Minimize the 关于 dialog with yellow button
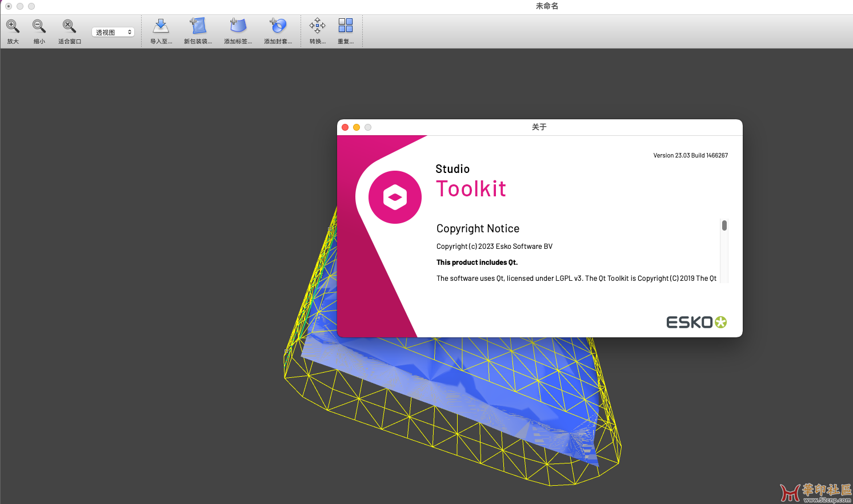Screen dimensions: 853x504 point(357,127)
